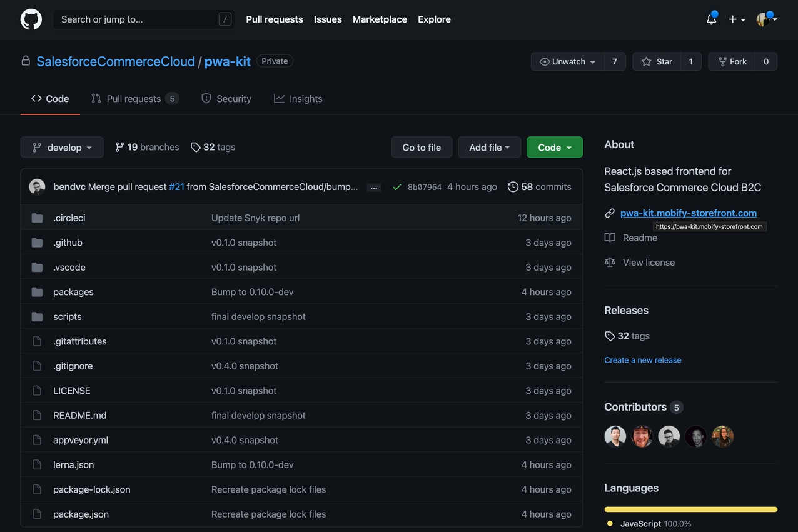Open the green Code dropdown
798x532 pixels.
pyautogui.click(x=554, y=148)
